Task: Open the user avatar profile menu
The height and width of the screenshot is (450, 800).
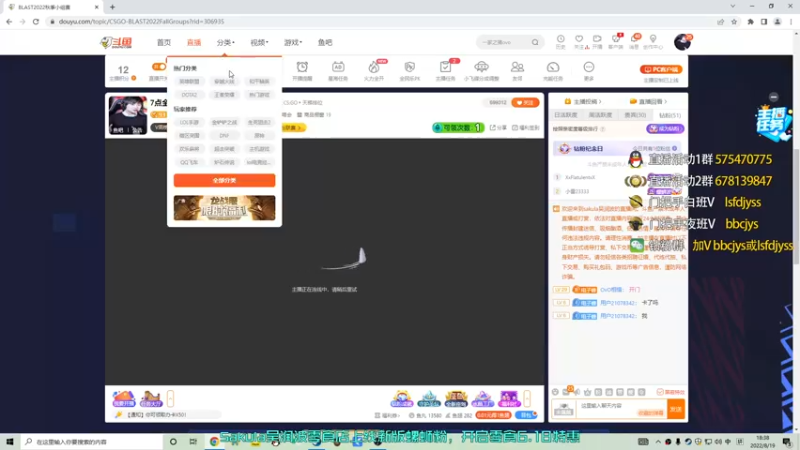Action: [x=682, y=42]
